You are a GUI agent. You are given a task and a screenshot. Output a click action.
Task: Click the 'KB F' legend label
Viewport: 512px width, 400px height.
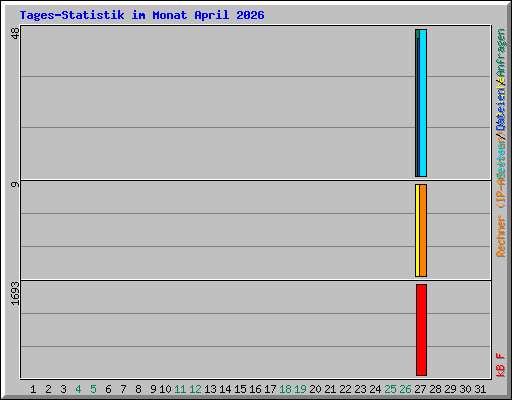click(x=501, y=365)
